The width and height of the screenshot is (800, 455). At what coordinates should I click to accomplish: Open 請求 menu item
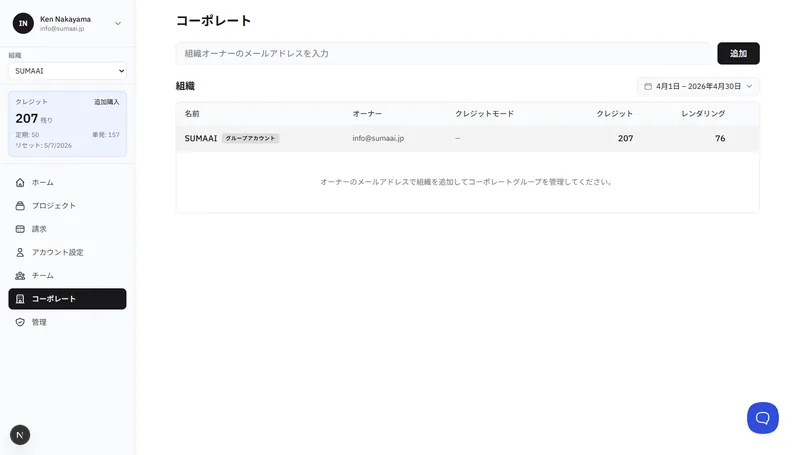coord(67,229)
